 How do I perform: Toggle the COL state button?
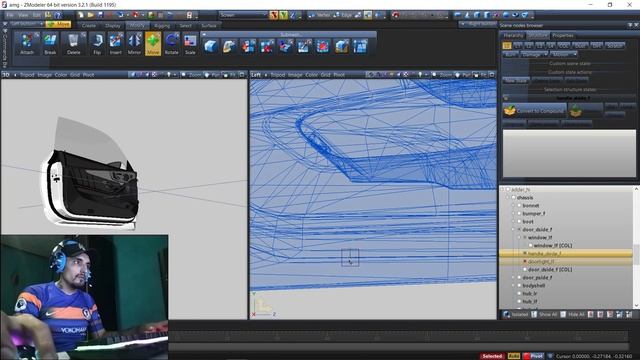[x=564, y=46]
